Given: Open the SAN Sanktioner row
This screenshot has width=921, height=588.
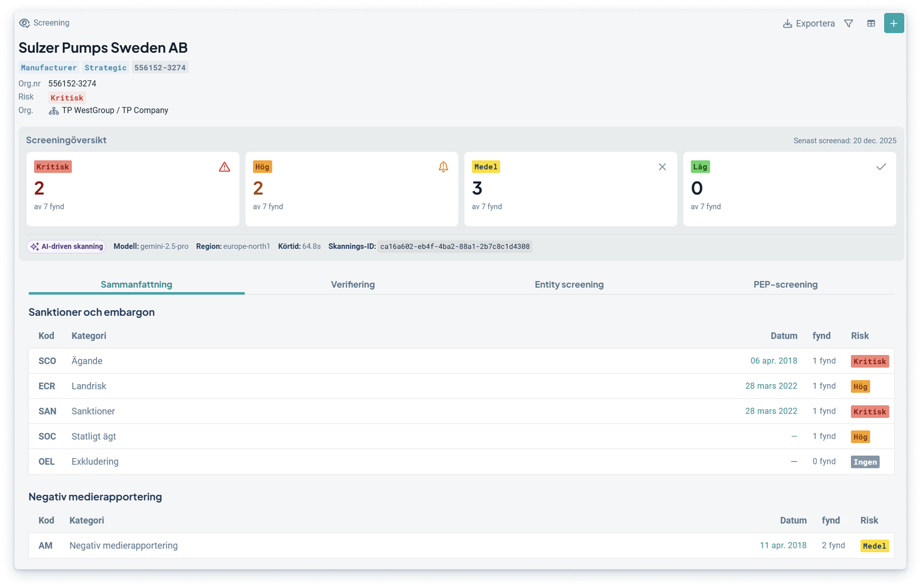Looking at the screenshot, I should click(x=461, y=411).
